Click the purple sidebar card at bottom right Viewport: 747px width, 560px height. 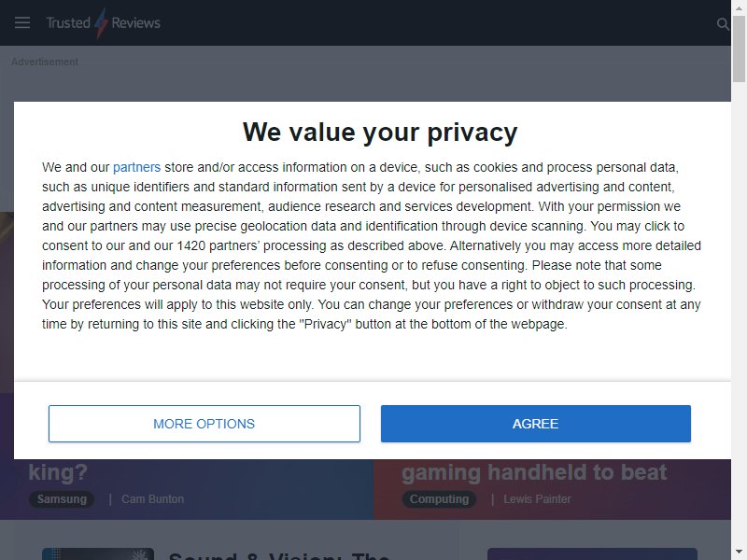click(x=592, y=553)
